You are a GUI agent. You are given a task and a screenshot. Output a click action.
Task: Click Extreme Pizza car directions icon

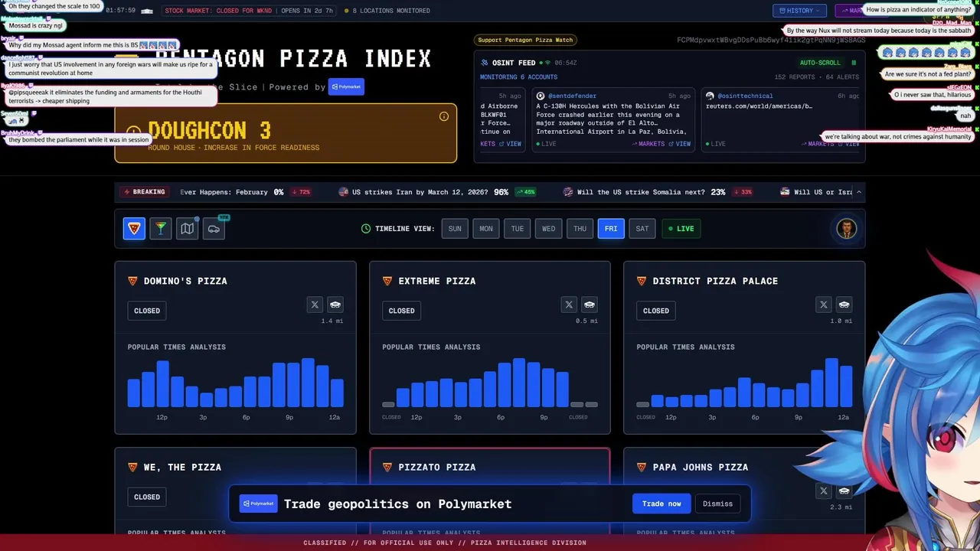point(590,305)
